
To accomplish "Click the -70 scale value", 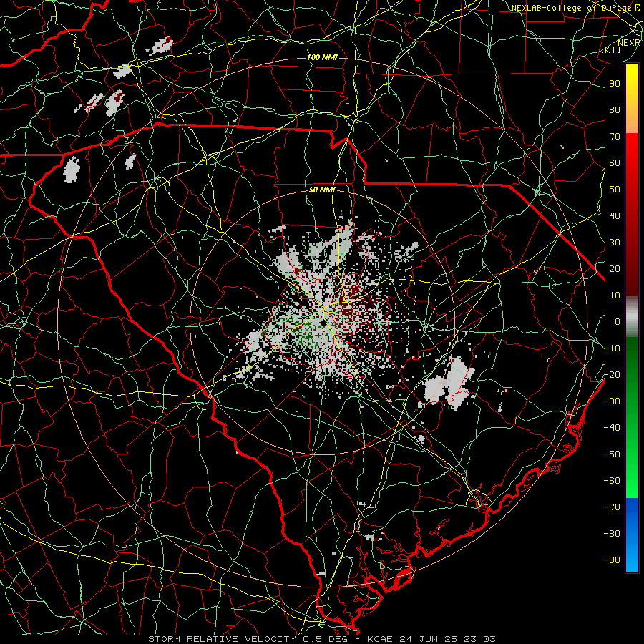I will 612,507.
